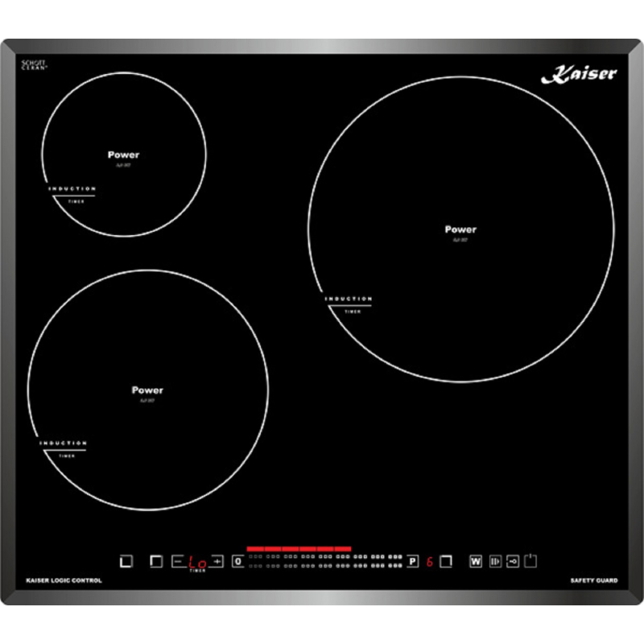Tap the large right induction zone Power label

[460, 229]
